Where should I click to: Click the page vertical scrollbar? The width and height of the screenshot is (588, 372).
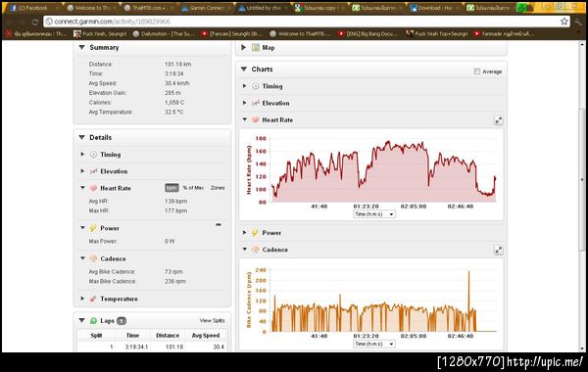[x=582, y=180]
